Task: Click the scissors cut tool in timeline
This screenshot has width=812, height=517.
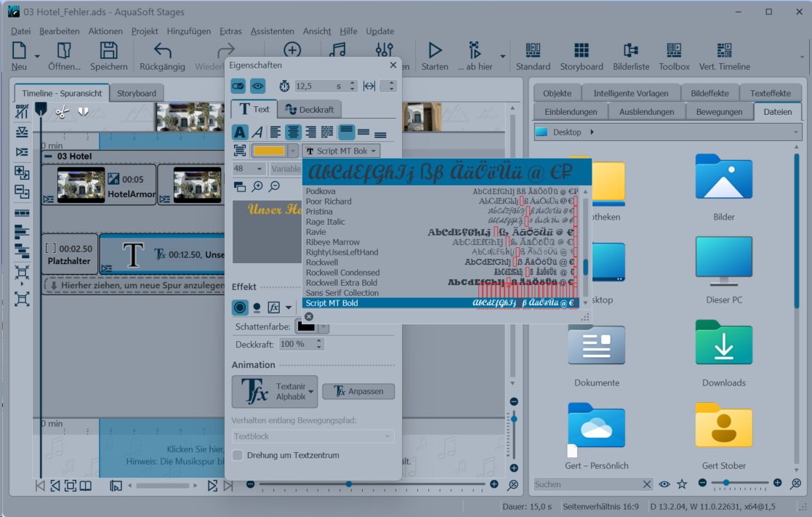Action: coord(62,112)
